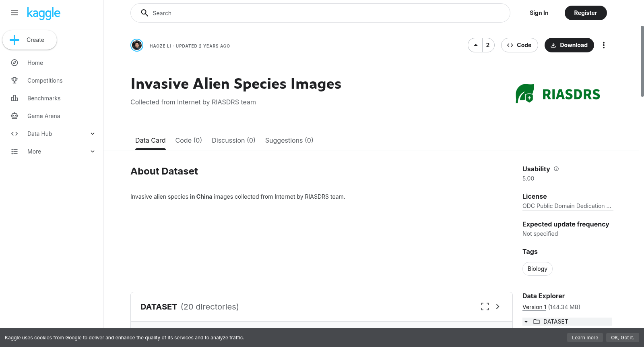Screen dimensions: 644x347
Task: Collapse the DATASET folder tree arrow
Action: coord(526,322)
